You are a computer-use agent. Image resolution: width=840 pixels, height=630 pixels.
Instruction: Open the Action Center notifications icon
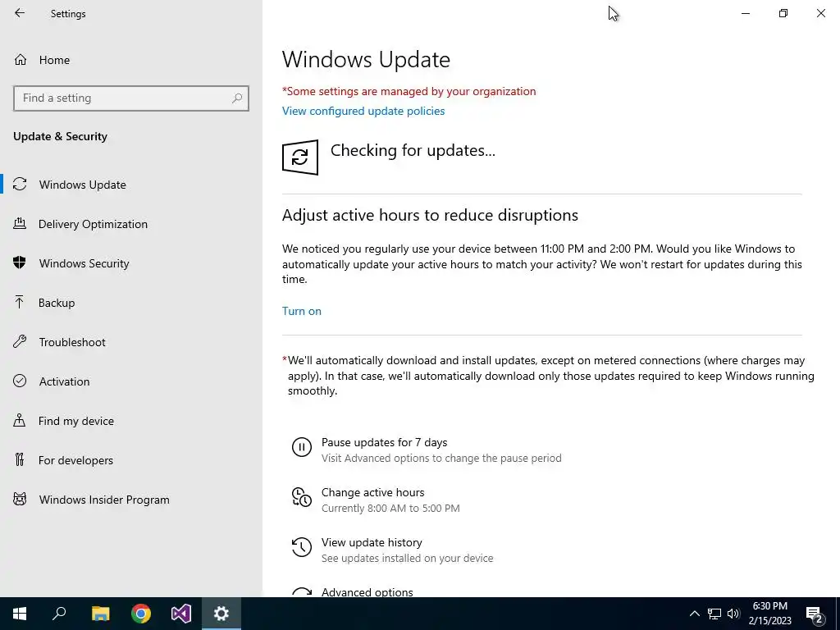[x=815, y=614]
